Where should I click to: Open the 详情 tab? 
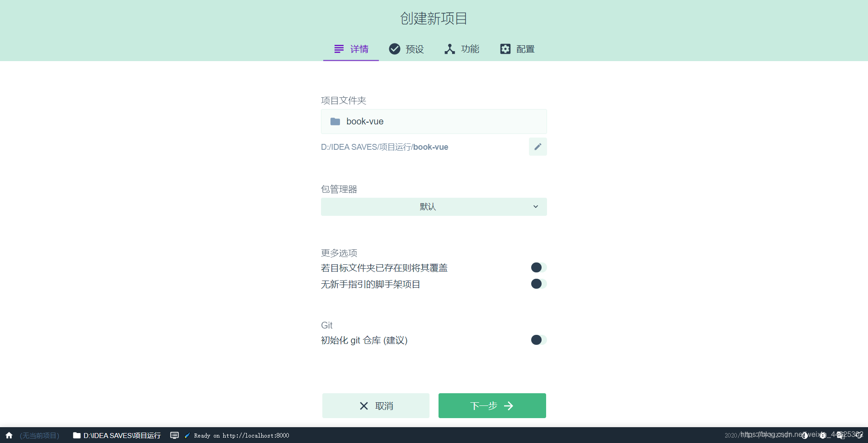tap(351, 49)
